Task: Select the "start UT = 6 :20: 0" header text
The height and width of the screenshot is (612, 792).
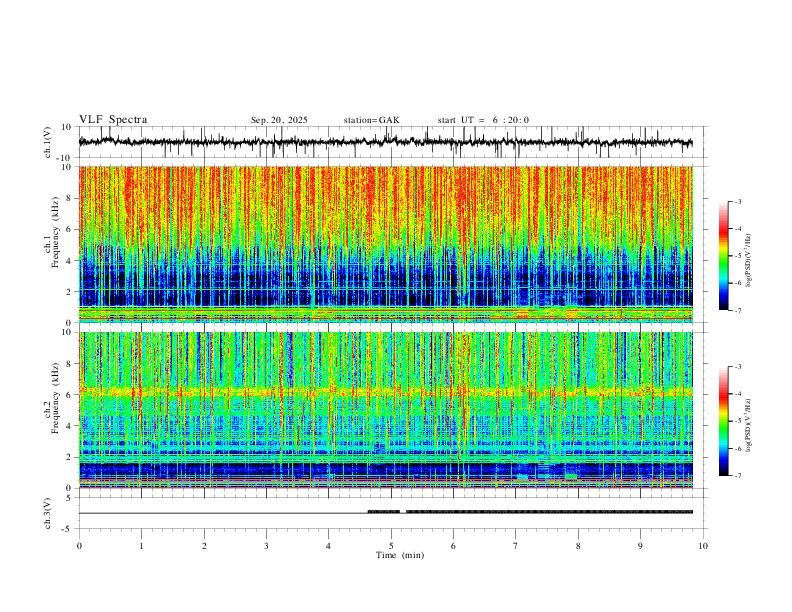Action: tap(483, 120)
